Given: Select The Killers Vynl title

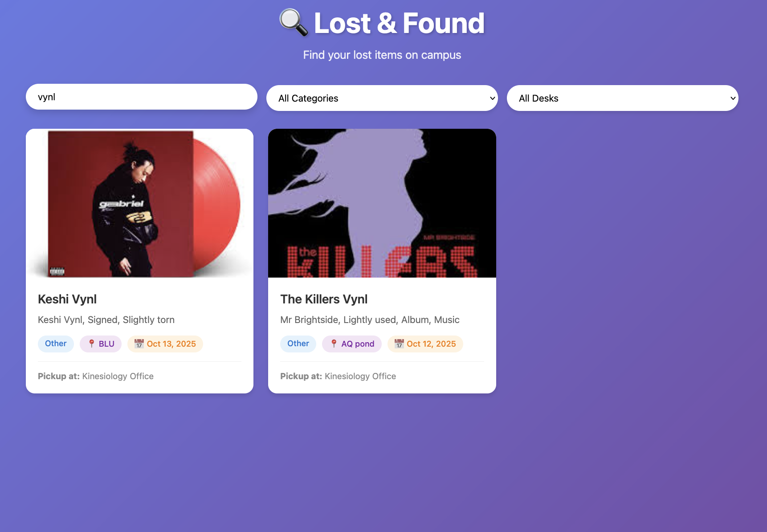Looking at the screenshot, I should [324, 299].
